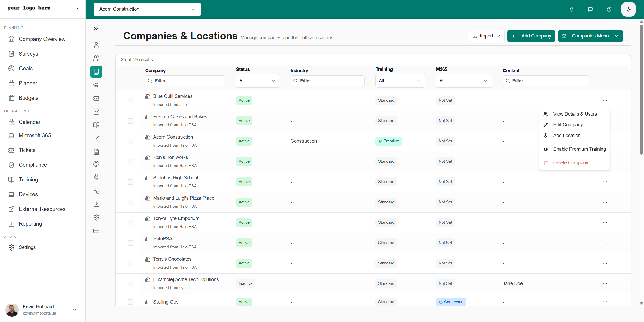Screen dimensions: 644x322
Task: Toggle theme with the sun icon
Action: click(x=628, y=9)
